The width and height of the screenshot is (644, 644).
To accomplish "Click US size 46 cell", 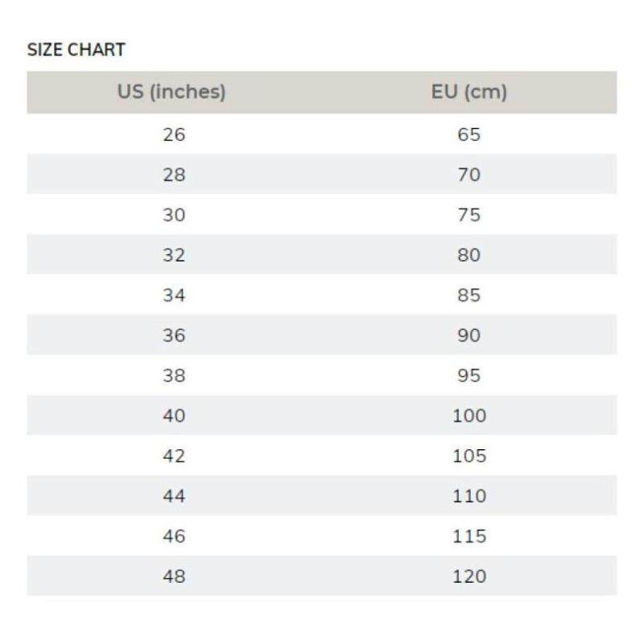I will click(x=174, y=537).
